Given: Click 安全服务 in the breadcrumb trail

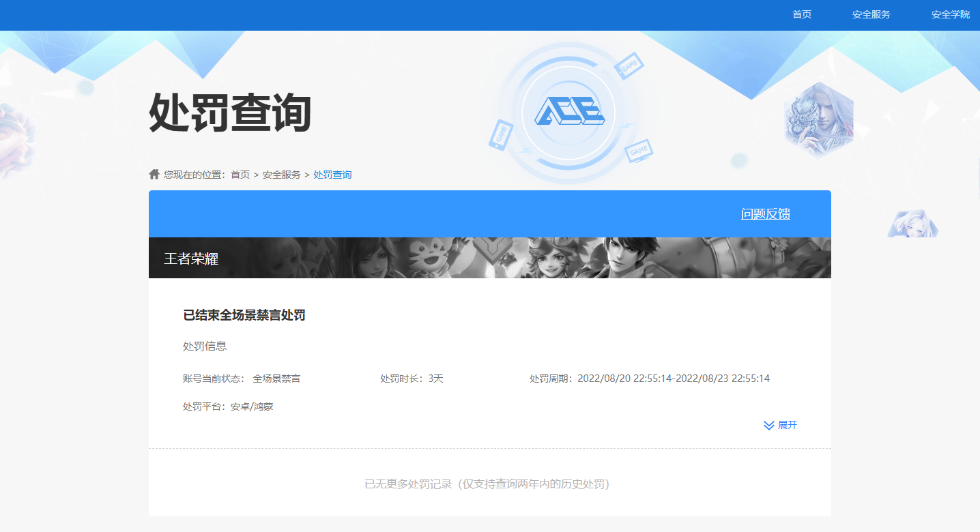Looking at the screenshot, I should (281, 174).
